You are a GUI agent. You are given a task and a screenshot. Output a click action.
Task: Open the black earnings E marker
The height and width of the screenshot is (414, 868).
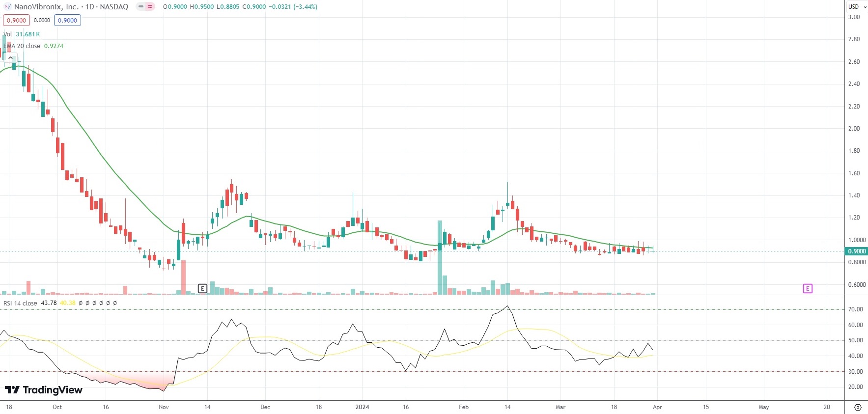pos(202,288)
